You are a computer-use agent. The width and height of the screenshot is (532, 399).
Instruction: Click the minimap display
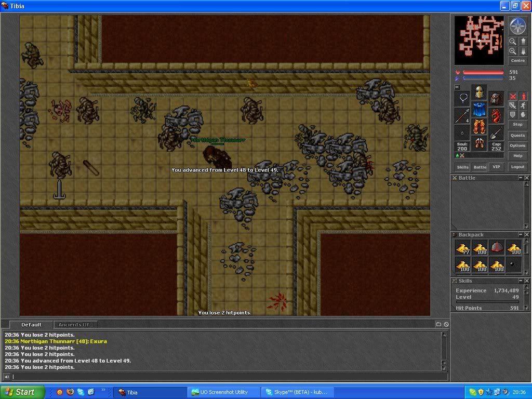point(479,41)
